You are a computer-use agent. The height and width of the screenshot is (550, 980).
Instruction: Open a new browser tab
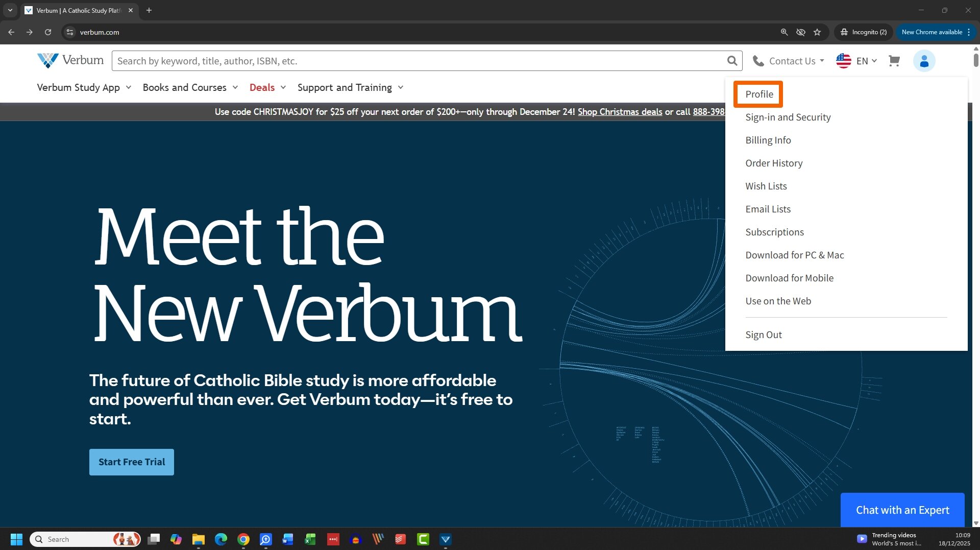149,10
